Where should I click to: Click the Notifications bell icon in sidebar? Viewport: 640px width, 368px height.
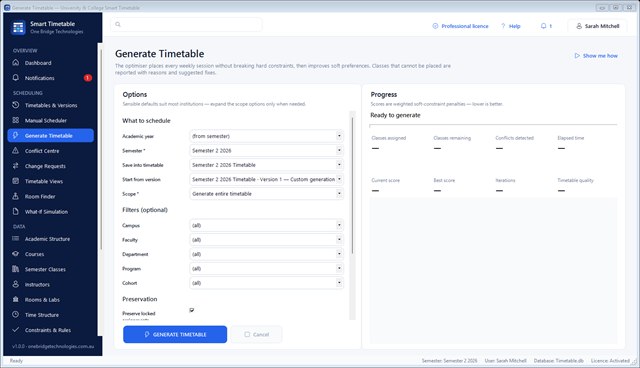[16, 78]
